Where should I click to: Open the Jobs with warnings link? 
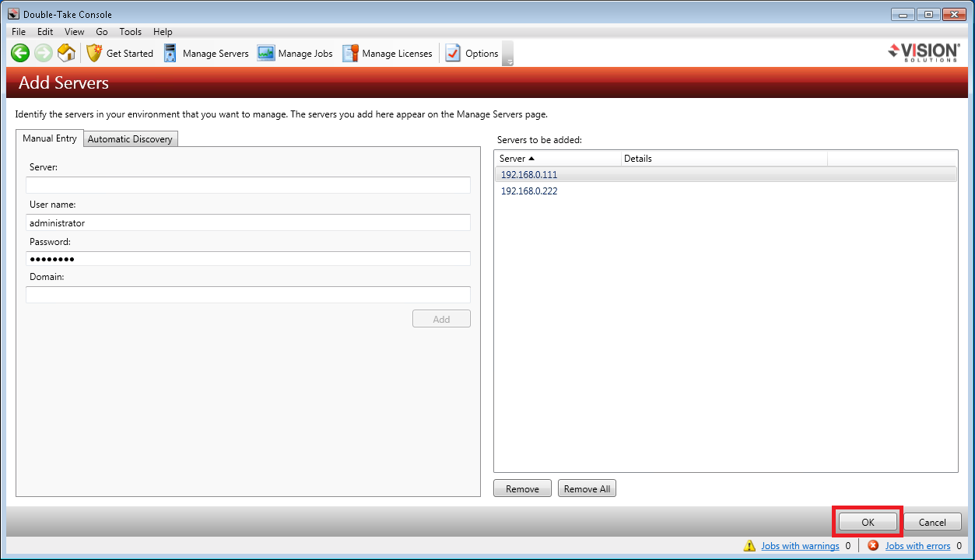click(799, 546)
